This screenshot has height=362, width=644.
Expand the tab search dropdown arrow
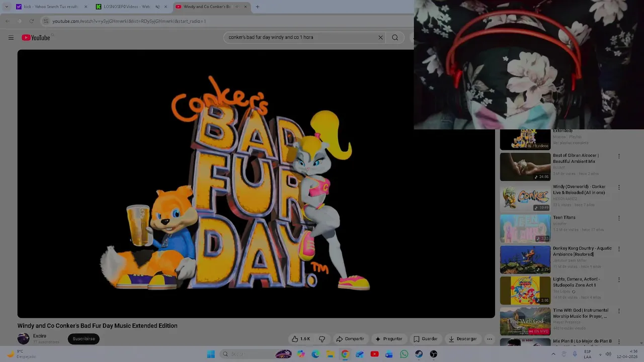(6, 7)
